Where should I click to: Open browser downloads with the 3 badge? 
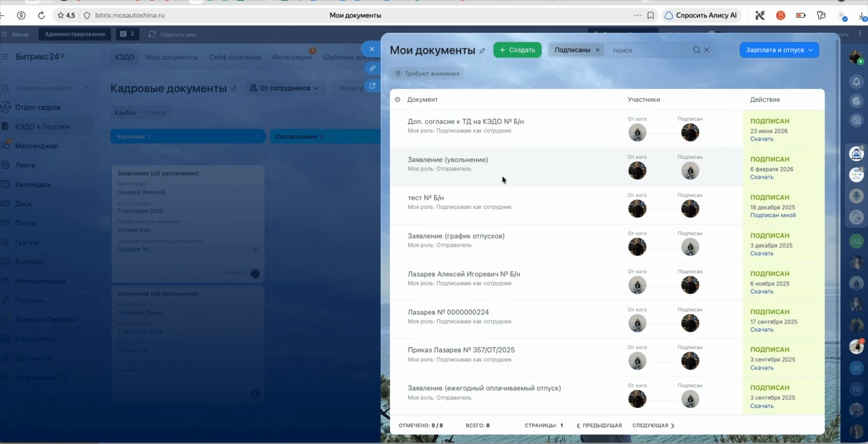coord(862,16)
